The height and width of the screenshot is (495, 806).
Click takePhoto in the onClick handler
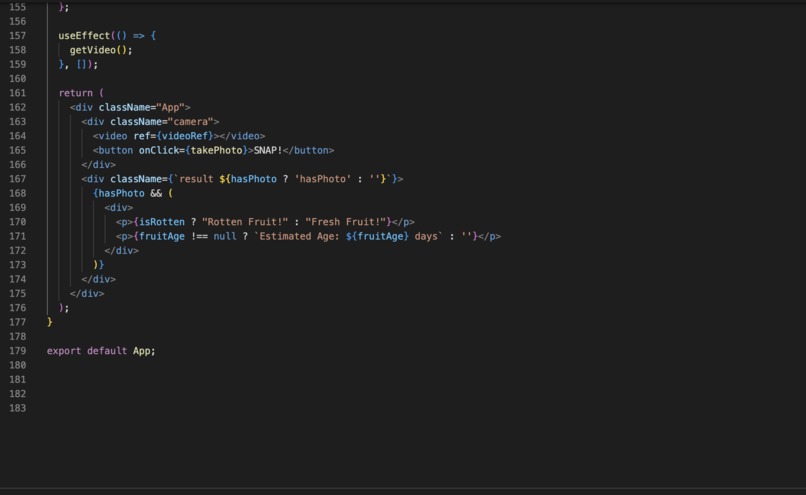coord(216,151)
